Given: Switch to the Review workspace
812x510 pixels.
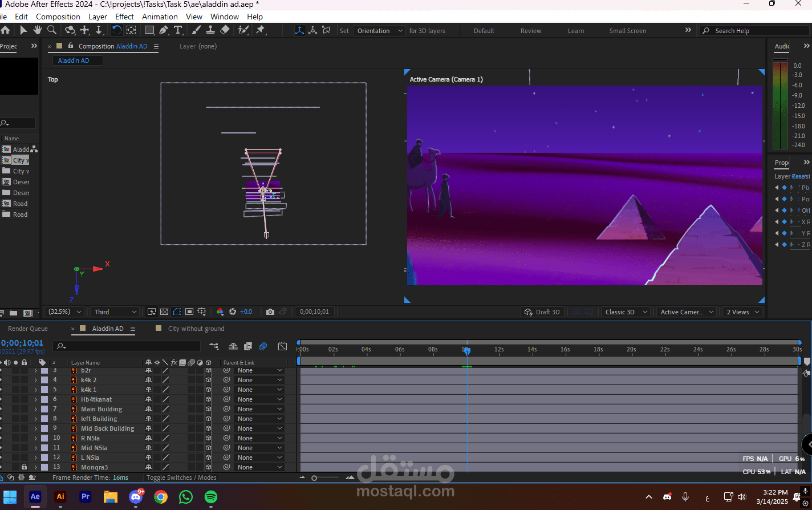Looking at the screenshot, I should [x=530, y=31].
